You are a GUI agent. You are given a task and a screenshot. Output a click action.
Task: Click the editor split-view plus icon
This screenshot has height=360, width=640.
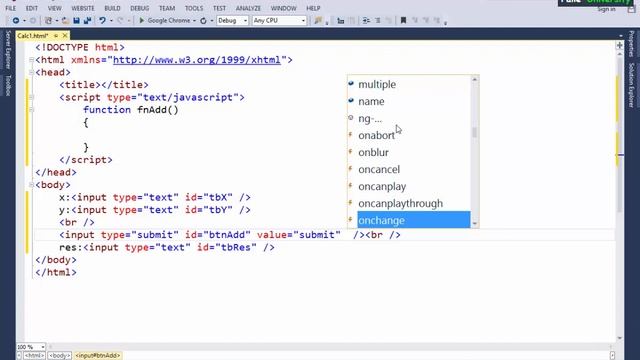pyautogui.click(x=620, y=45)
